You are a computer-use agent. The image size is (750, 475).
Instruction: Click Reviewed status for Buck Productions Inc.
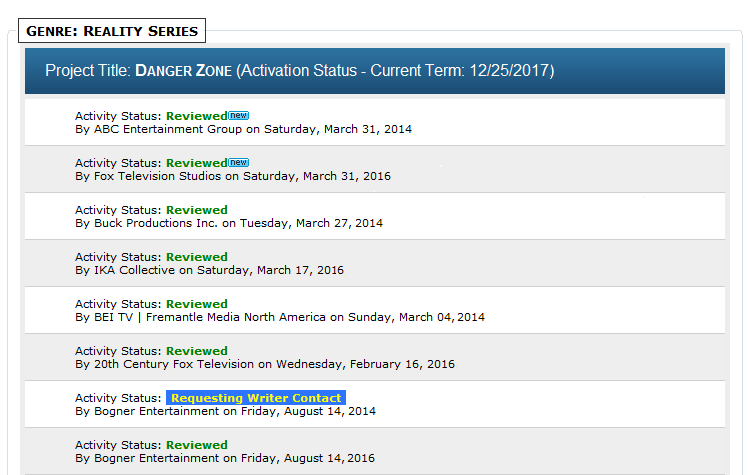[x=197, y=210]
